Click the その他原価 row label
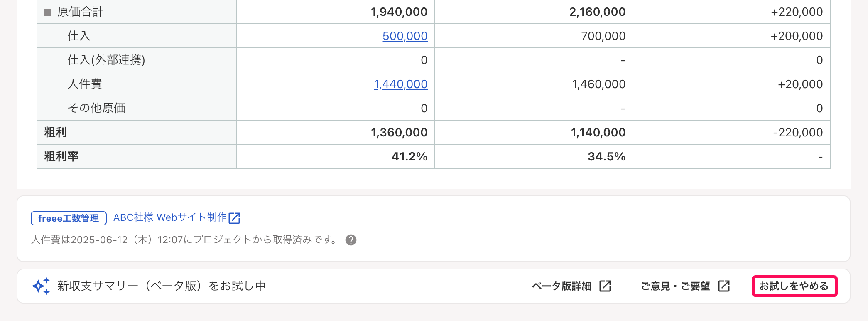Screen dimensions: 868x321 tap(96, 108)
